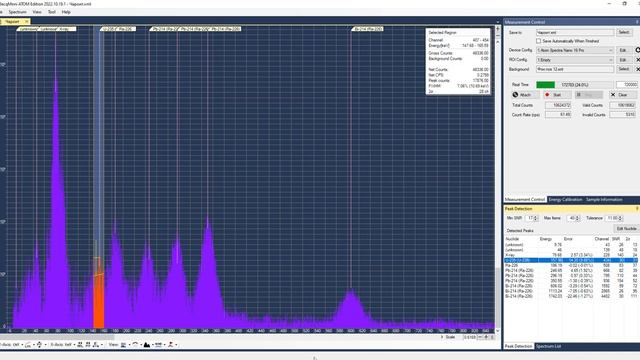Clear background with X icon beside Select

pos(638,69)
